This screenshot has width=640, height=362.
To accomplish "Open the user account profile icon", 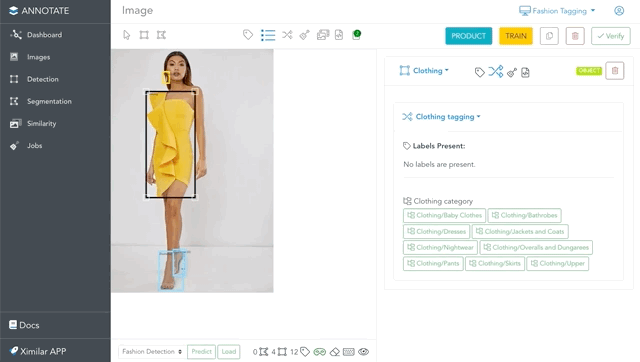I will [x=619, y=11].
